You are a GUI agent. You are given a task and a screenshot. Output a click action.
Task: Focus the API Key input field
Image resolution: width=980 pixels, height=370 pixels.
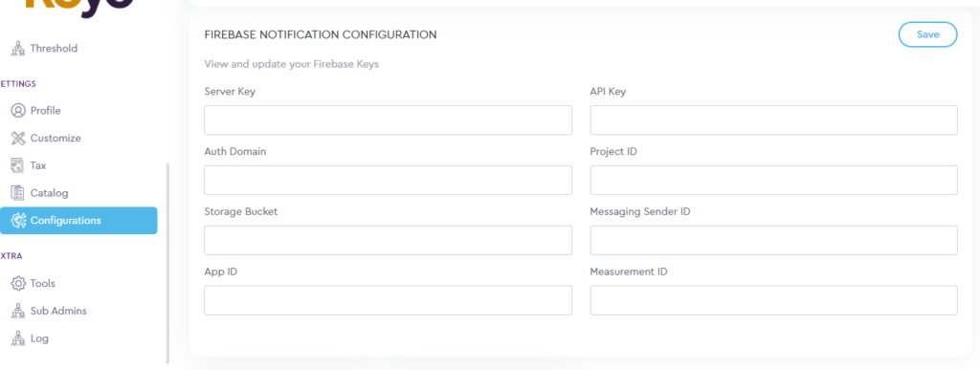click(773, 120)
